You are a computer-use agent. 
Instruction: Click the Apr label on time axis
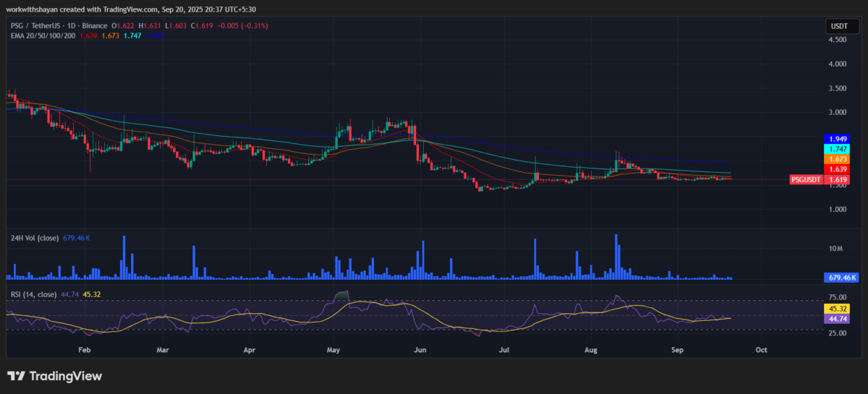tap(250, 349)
